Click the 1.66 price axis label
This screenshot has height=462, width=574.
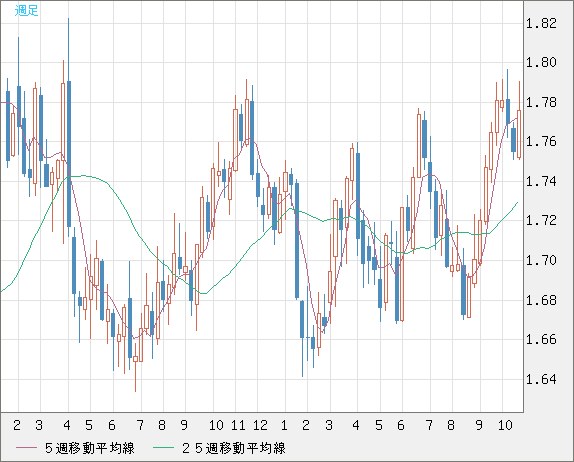click(541, 340)
